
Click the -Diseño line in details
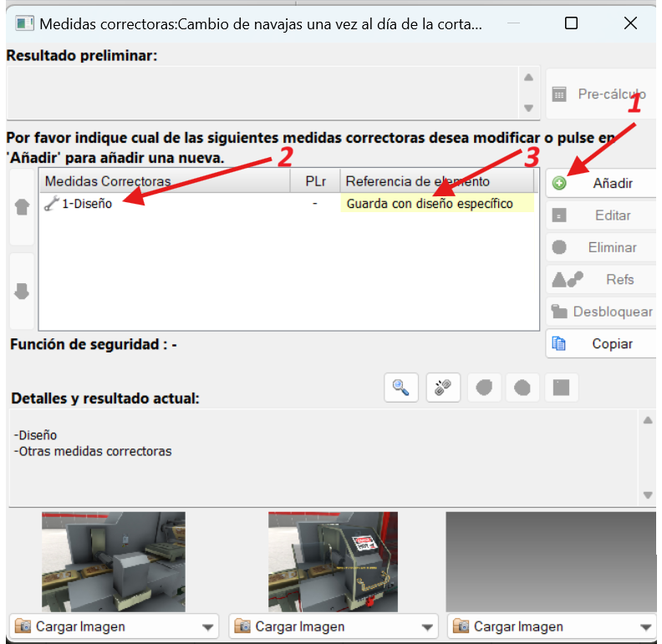click(35, 435)
